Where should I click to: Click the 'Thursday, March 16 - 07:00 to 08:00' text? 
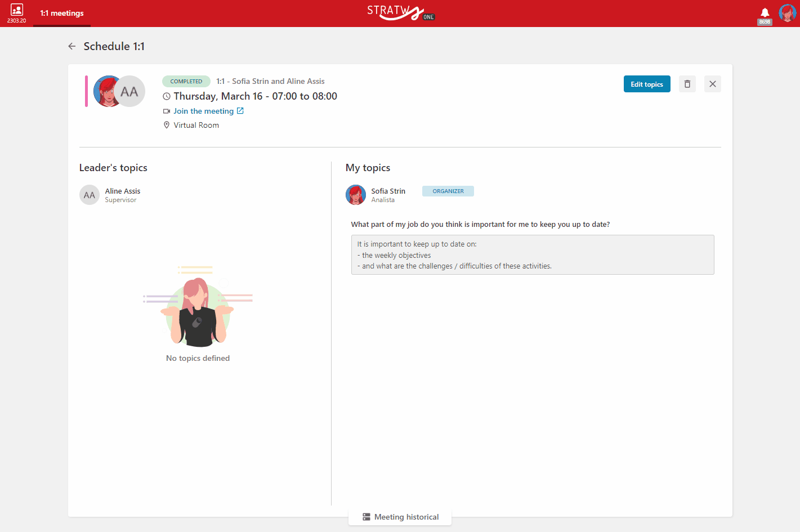click(256, 96)
